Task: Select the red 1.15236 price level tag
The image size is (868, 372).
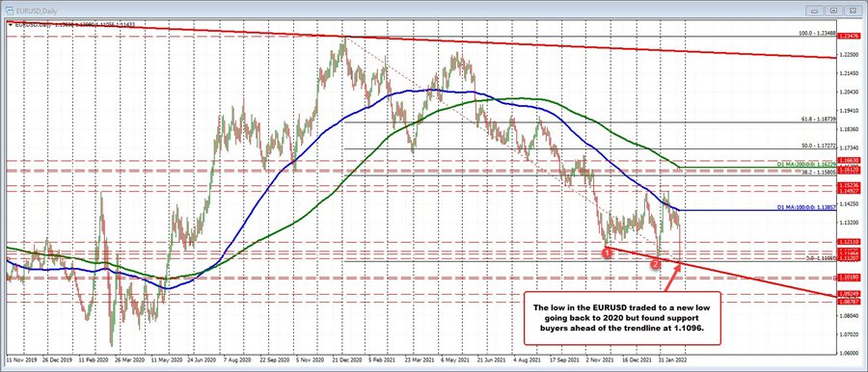Action: [848, 185]
